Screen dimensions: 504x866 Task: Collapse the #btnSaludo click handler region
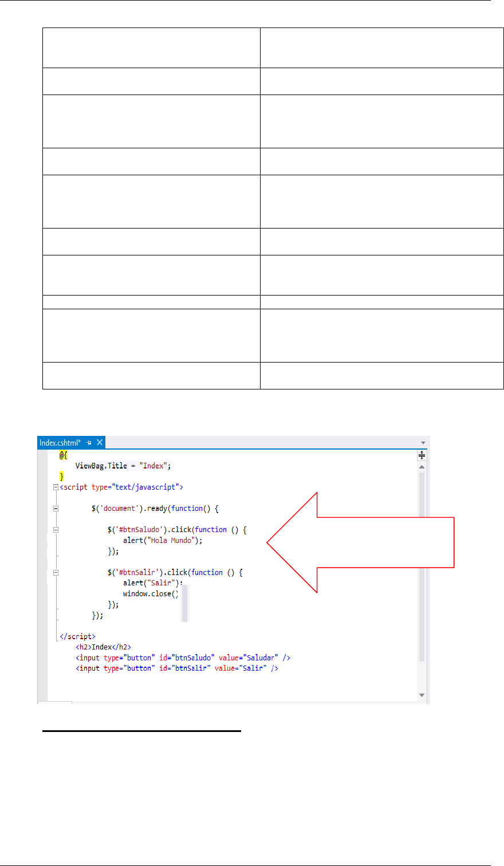tap(56, 530)
